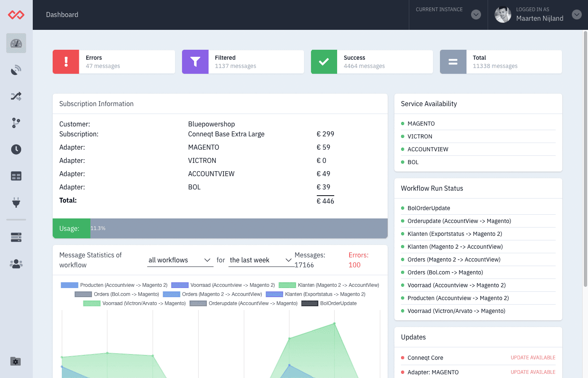Open the table layout sidebar icon
588x378 pixels.
(x=16, y=176)
